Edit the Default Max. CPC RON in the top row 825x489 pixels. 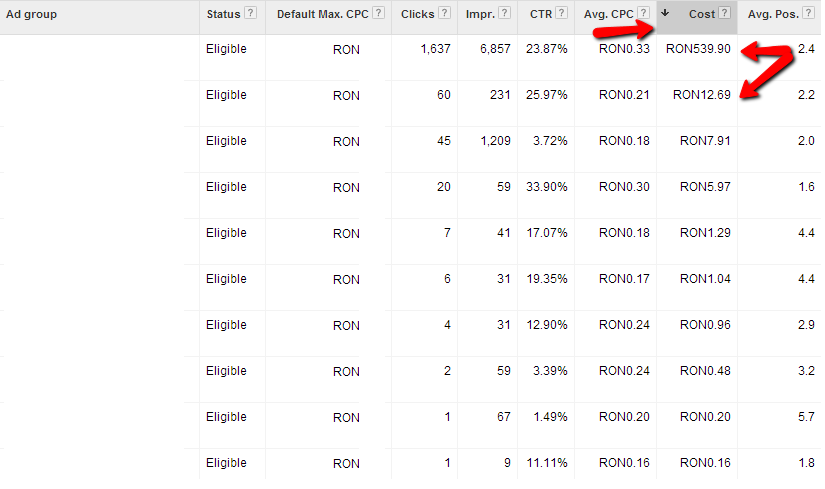coord(346,49)
